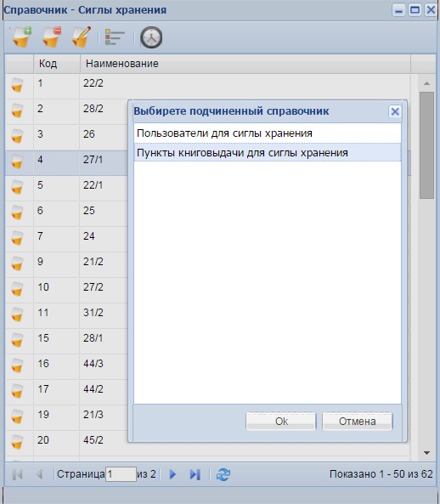Click the clock history icon in toolbar
Viewport: 440px width, 504px height.
(151, 37)
